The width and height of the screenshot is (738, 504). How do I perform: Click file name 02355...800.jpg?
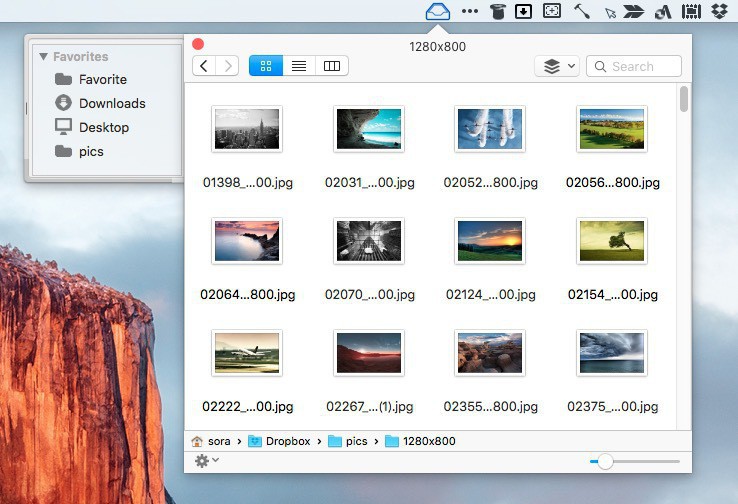(490, 407)
